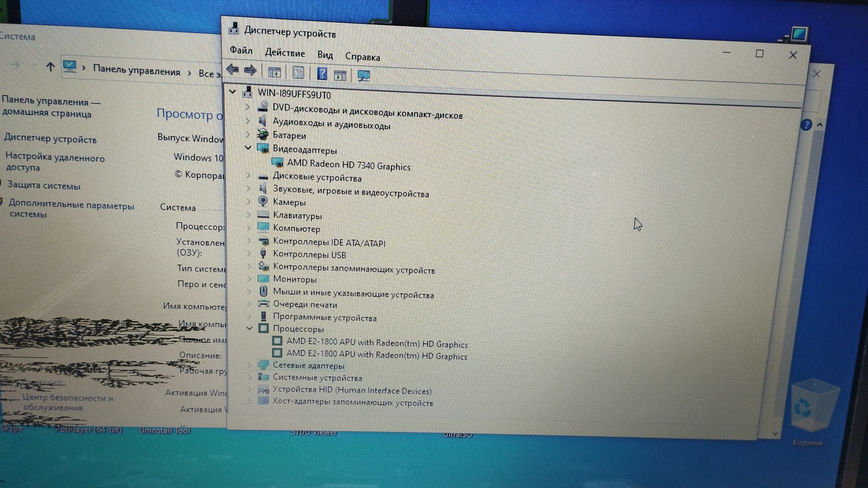Image resolution: width=868 pixels, height=488 pixels.
Task: Click the forward arrow toolbar icon
Action: pyautogui.click(x=250, y=70)
